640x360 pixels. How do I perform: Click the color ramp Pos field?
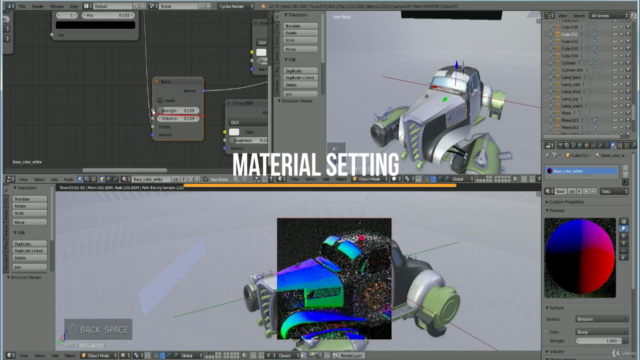[x=107, y=15]
